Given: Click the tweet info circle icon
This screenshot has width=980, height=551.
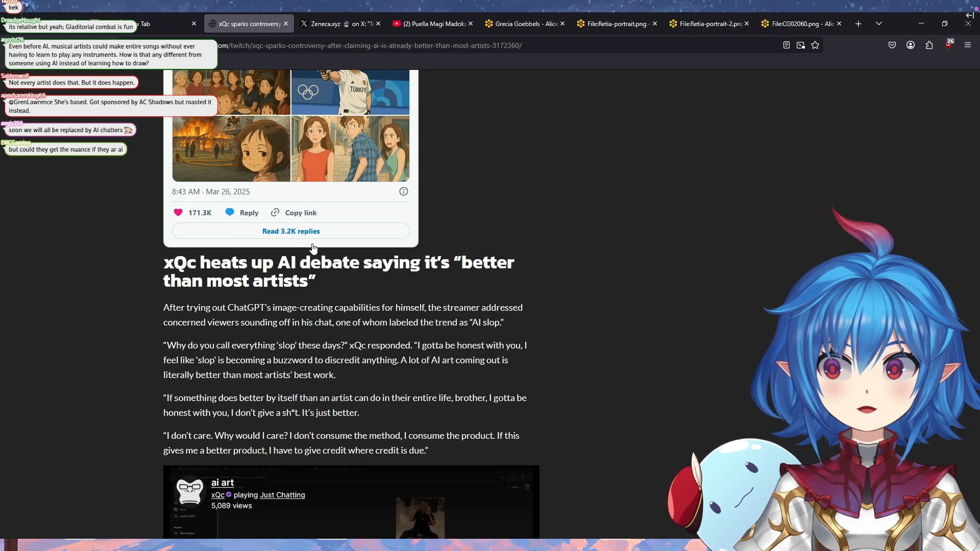Looking at the screenshot, I should click(x=404, y=191).
